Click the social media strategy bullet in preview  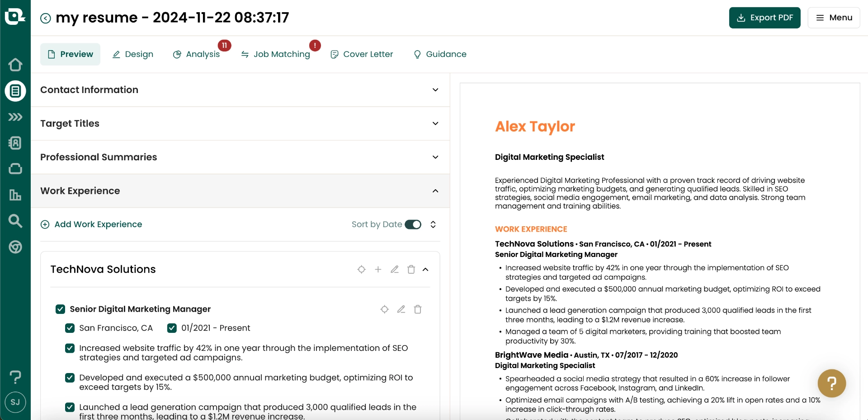[x=647, y=383]
